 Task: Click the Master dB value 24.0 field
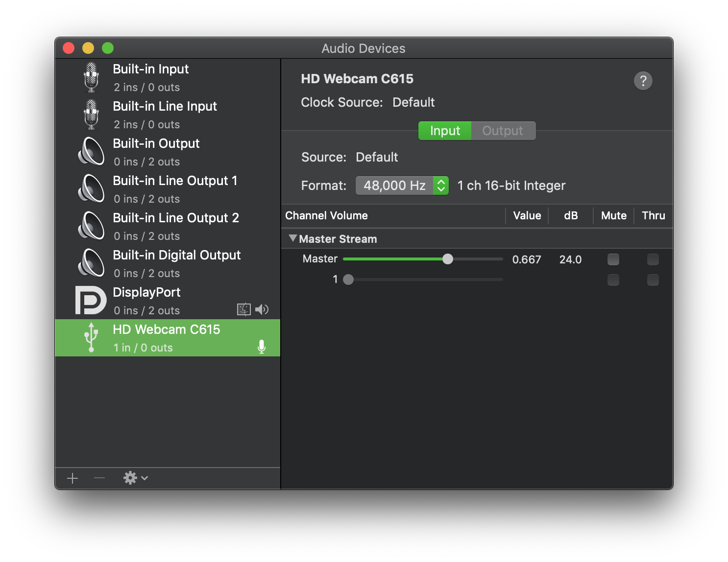pos(570,259)
